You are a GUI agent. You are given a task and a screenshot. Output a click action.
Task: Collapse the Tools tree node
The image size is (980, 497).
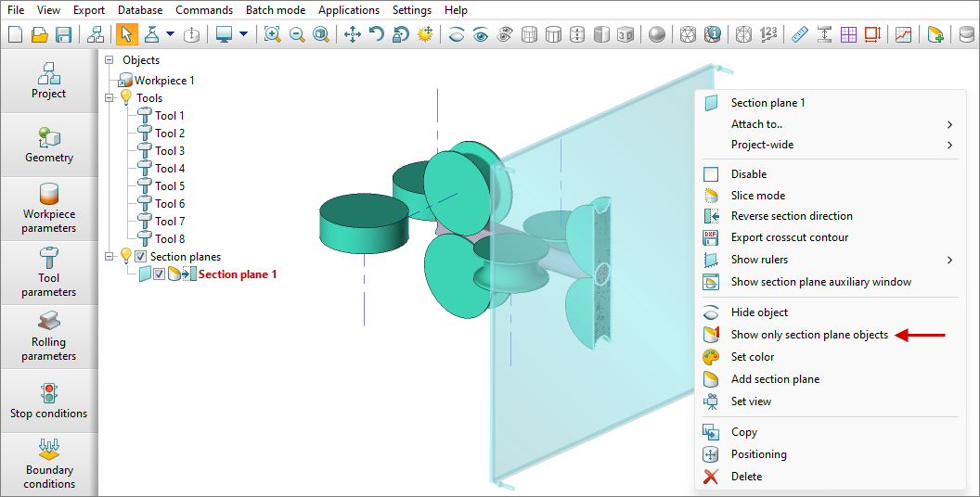click(110, 98)
